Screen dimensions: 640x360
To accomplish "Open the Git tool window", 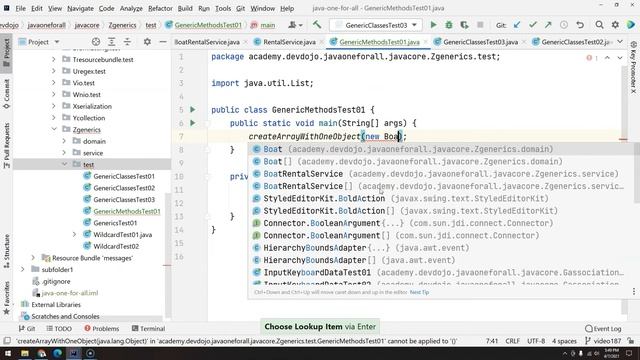I will click(27, 328).
